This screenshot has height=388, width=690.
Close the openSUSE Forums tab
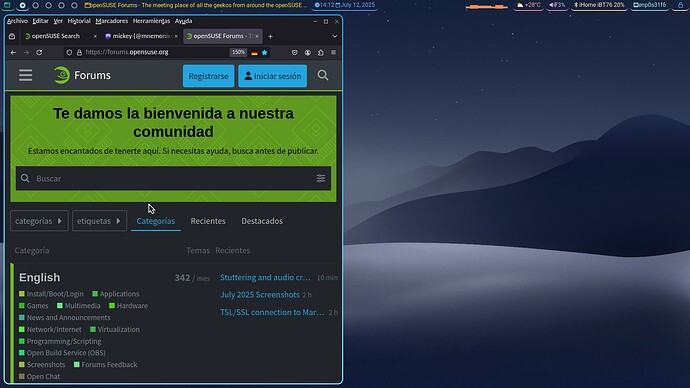[x=257, y=37]
